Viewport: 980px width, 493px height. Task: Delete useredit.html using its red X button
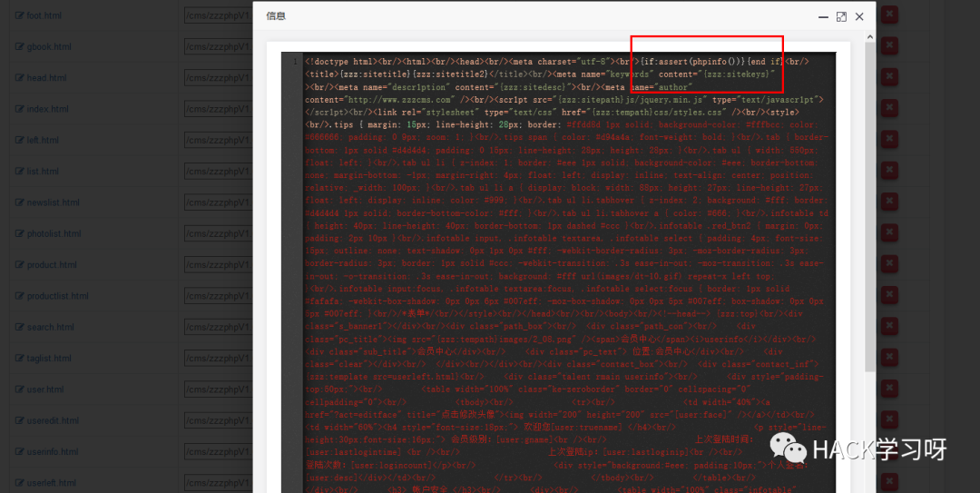click(889, 420)
